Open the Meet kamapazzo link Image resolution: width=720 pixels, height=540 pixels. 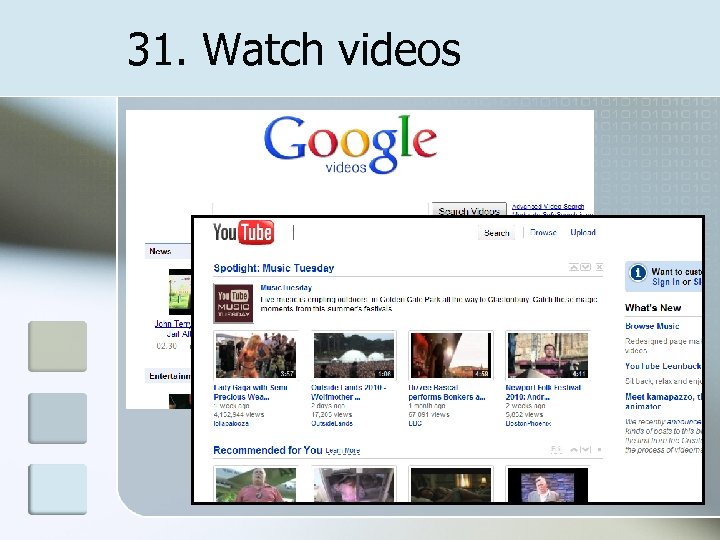tap(663, 401)
